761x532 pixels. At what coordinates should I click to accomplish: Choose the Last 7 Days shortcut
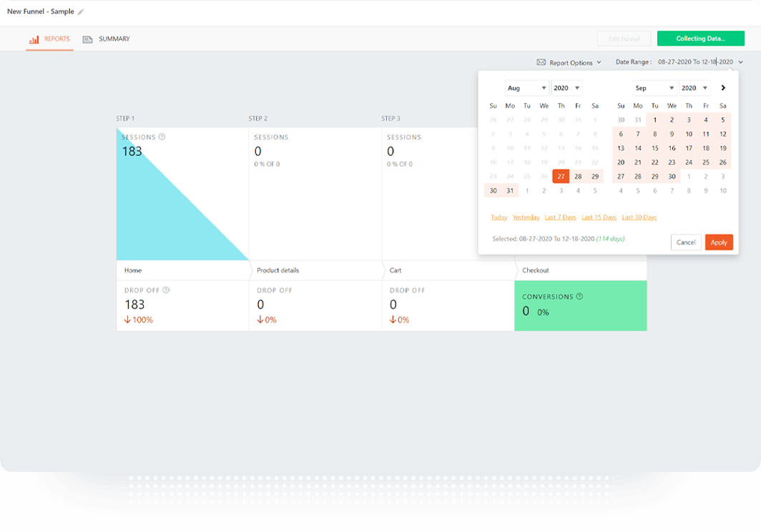pos(560,217)
